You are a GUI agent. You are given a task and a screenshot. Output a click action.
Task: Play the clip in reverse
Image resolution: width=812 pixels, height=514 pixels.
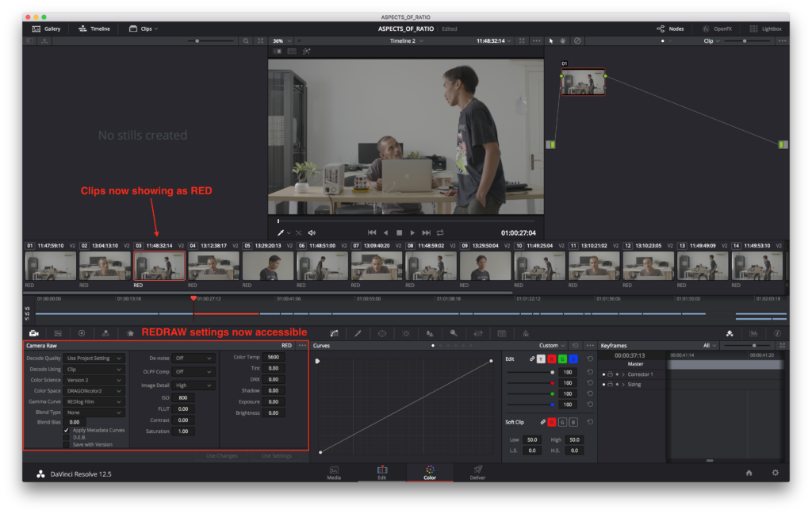point(386,232)
